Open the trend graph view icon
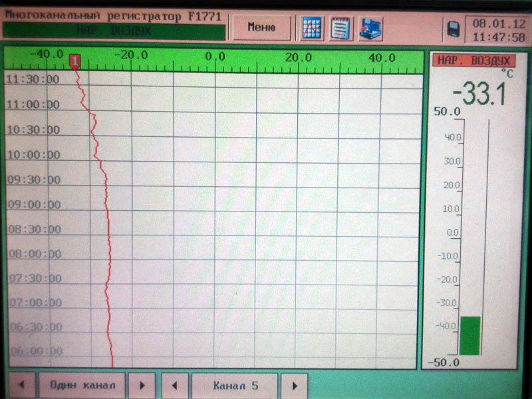The height and width of the screenshot is (399, 532). [x=312, y=28]
